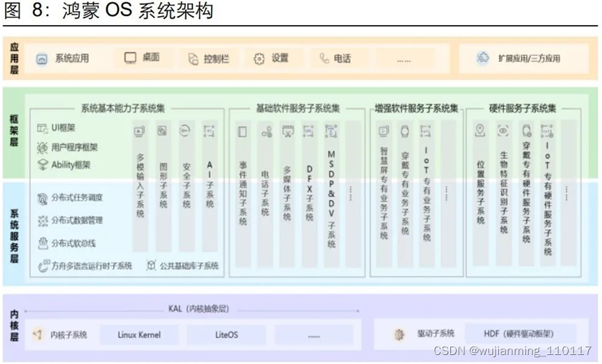Click the KAL（内核抽象层）label

point(199,309)
